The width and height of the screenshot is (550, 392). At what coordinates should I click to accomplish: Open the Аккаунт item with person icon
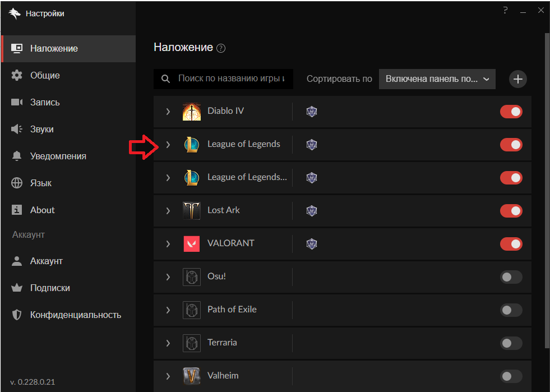[68, 261]
